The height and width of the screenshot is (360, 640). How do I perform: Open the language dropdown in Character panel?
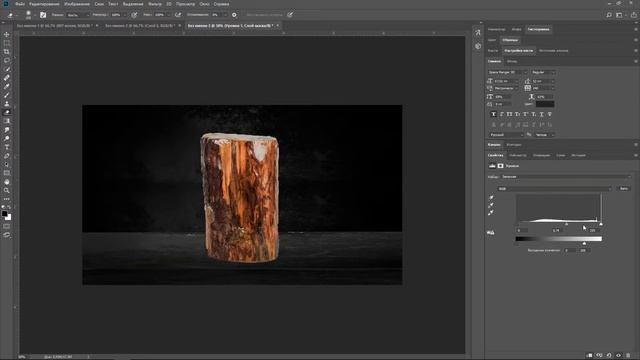tap(506, 135)
